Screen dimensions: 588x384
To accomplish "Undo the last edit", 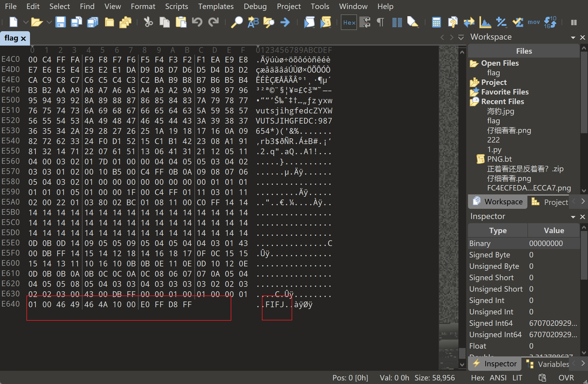I will tap(197, 22).
